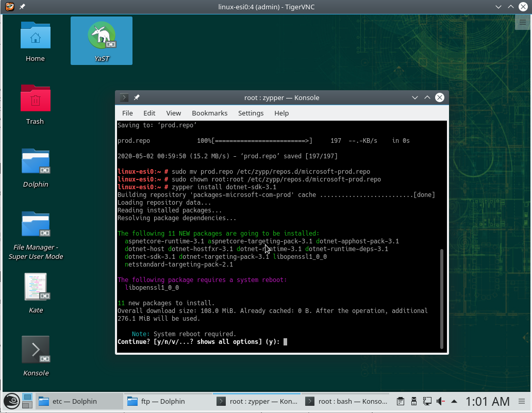
Task: Click the TigerVNC application icon
Action: (10, 7)
